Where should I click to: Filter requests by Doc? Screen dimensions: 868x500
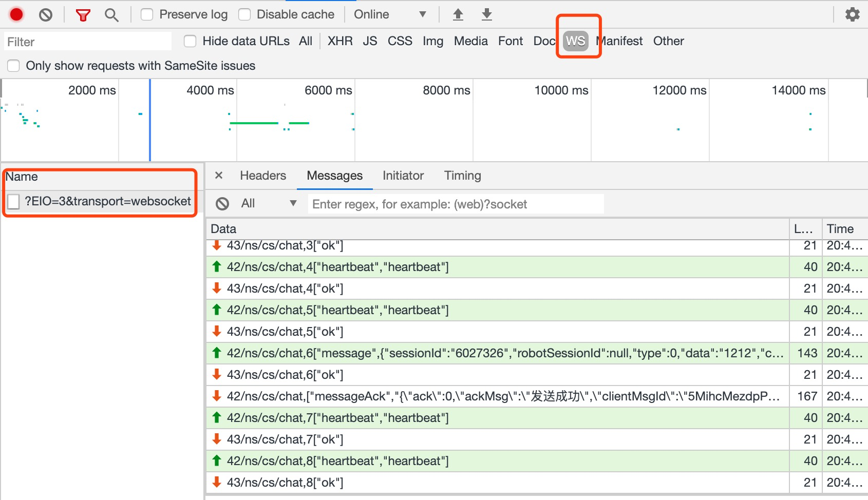544,41
